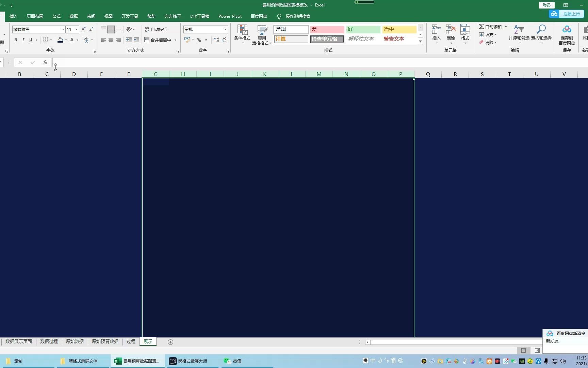Click the text orientation icon
The height and width of the screenshot is (368, 588).
129,29
